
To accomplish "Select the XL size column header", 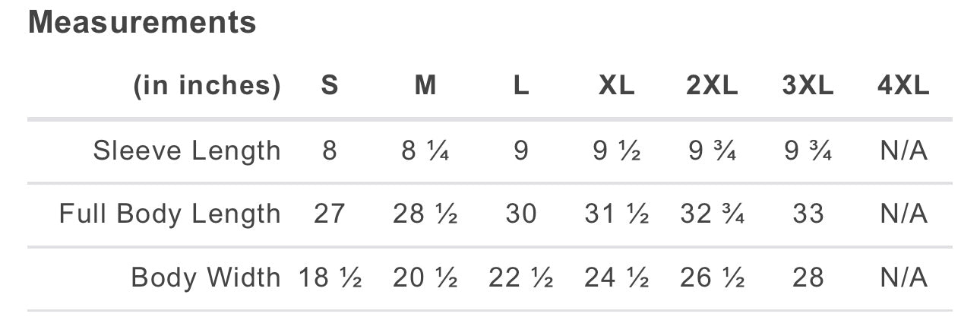I will point(616,86).
